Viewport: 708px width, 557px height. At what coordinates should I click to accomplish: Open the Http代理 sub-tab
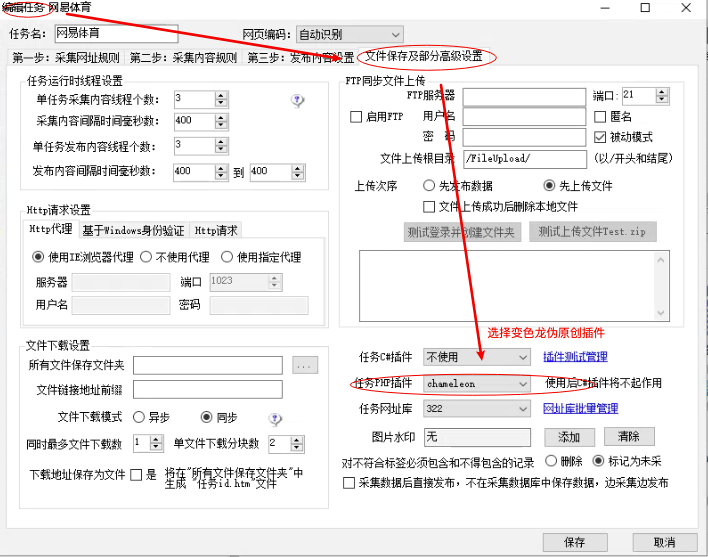click(51, 229)
